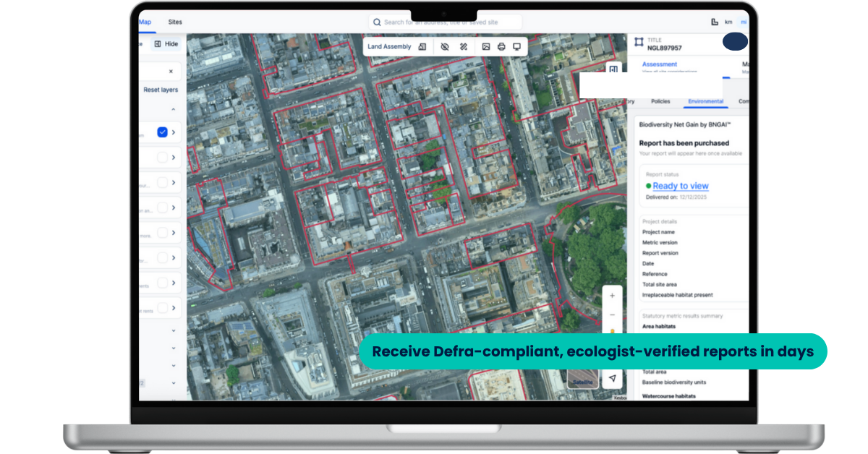Select the ruler and pencil measure tool

point(464,47)
